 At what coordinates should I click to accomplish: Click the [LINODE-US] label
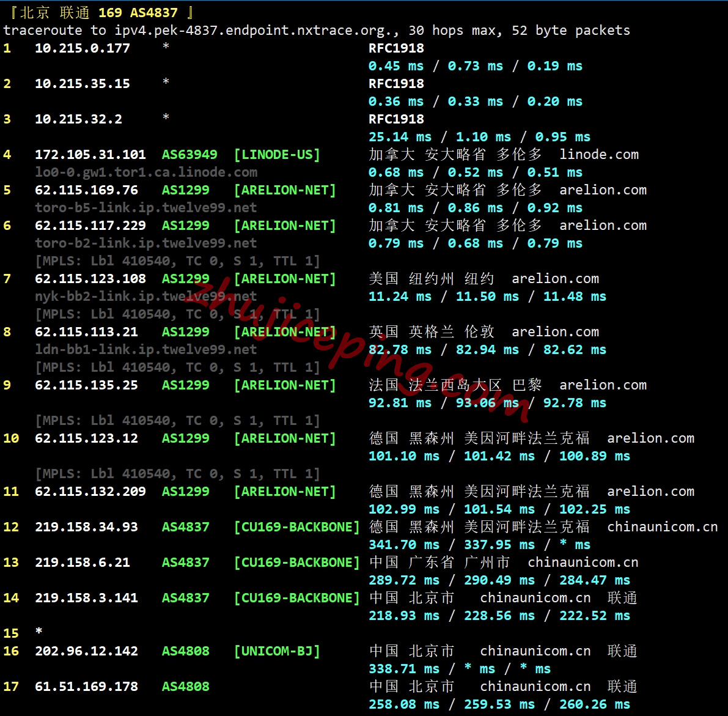277,155
